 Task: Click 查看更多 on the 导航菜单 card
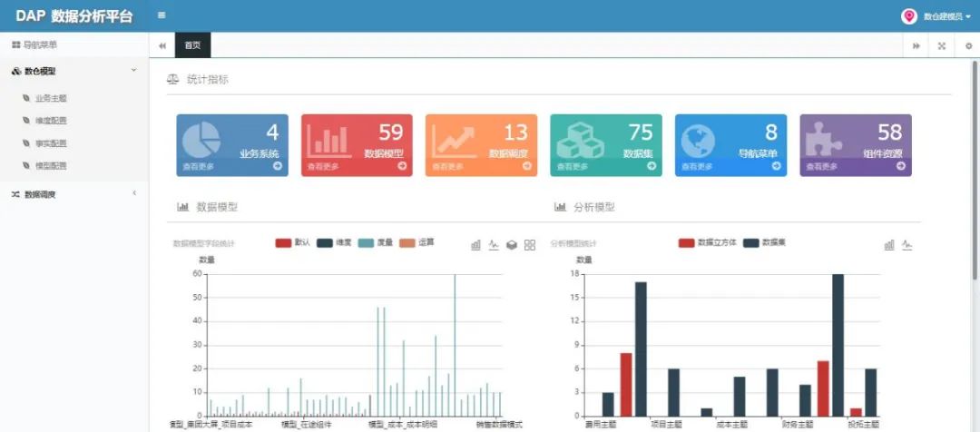pos(696,167)
